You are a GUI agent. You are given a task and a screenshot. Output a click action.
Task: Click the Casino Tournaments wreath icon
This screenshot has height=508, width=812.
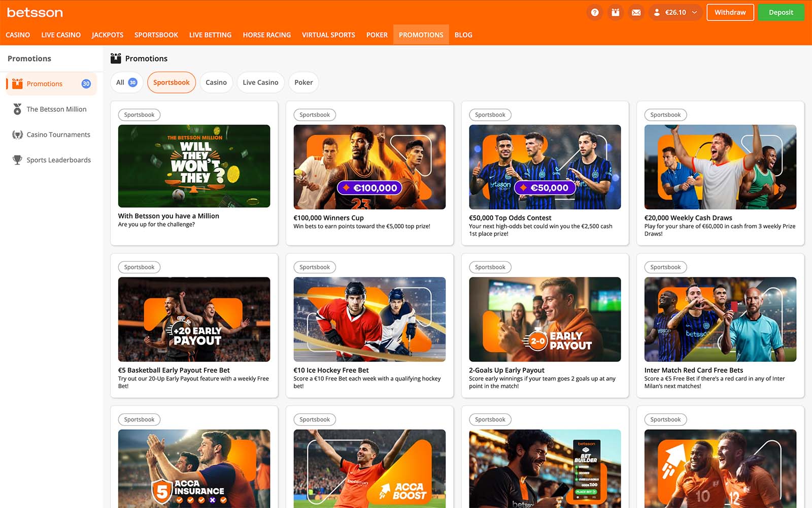tap(17, 135)
